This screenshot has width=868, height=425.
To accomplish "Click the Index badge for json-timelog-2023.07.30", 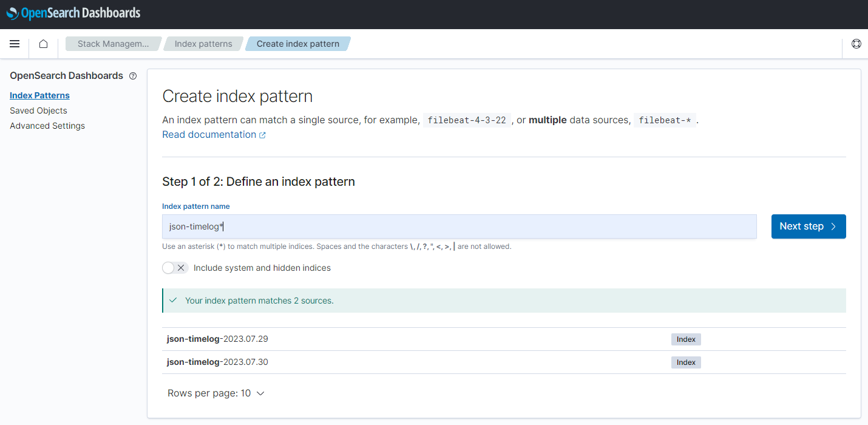I will (x=686, y=362).
